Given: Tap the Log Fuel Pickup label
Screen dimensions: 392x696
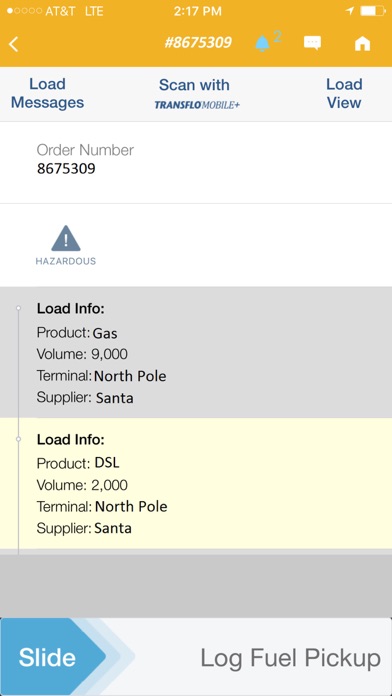Looking at the screenshot, I should (x=291, y=657).
